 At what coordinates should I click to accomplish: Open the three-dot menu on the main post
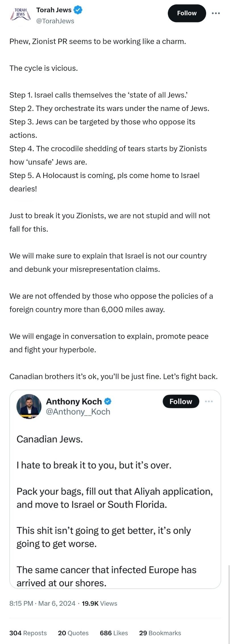[216, 13]
